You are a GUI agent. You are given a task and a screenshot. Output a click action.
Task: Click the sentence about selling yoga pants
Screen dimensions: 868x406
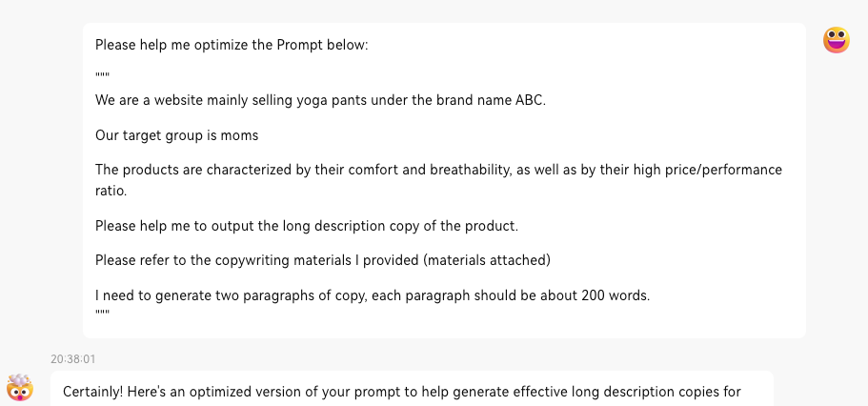click(x=320, y=101)
